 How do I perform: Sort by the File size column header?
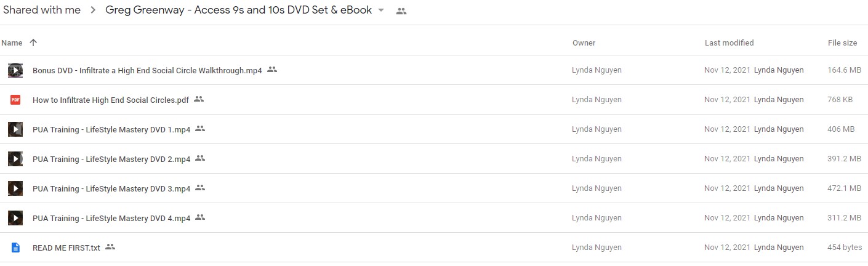pos(842,43)
